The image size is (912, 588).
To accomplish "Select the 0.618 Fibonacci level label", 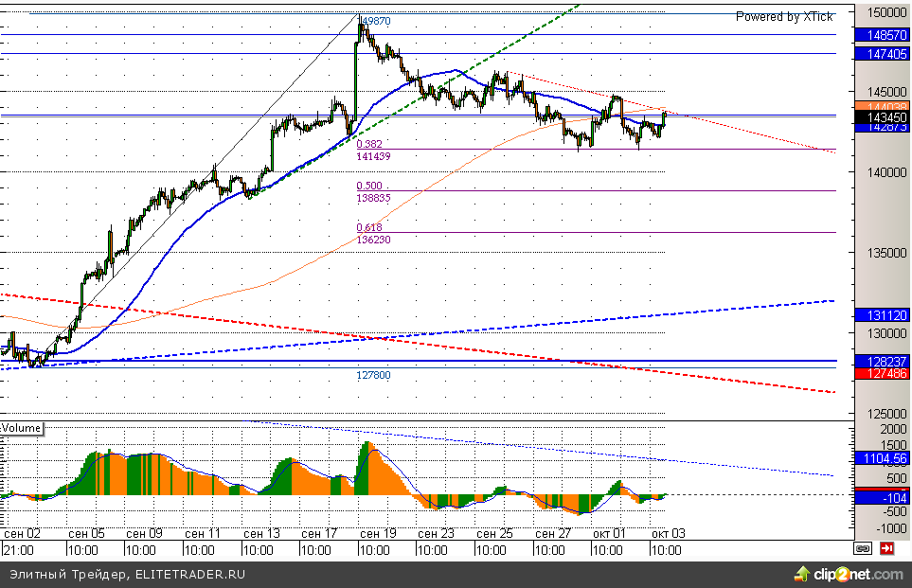I will tap(368, 228).
